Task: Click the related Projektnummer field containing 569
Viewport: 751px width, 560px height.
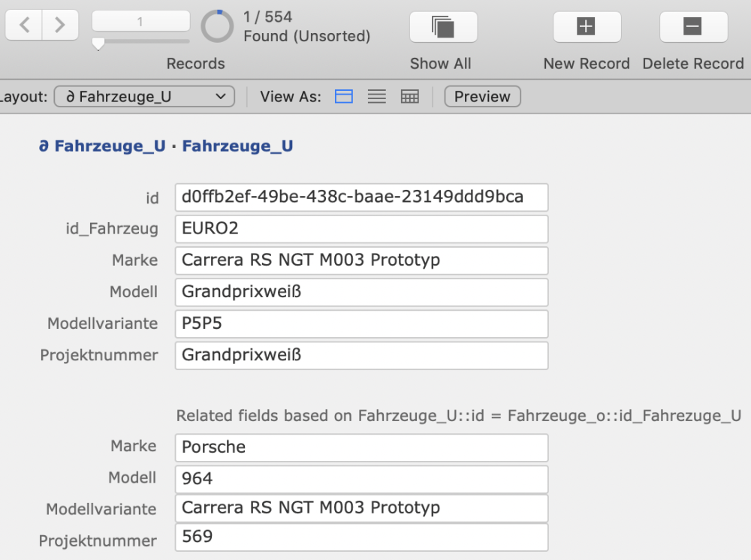Action: (x=361, y=537)
